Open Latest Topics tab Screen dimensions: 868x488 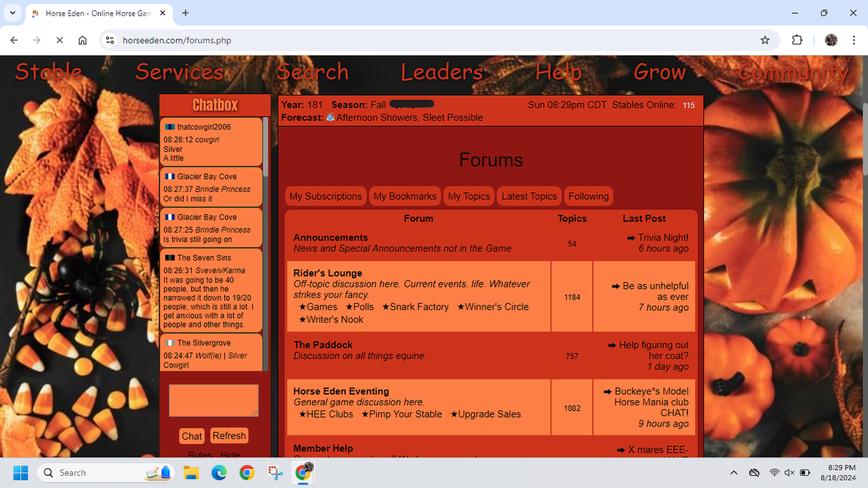529,196
